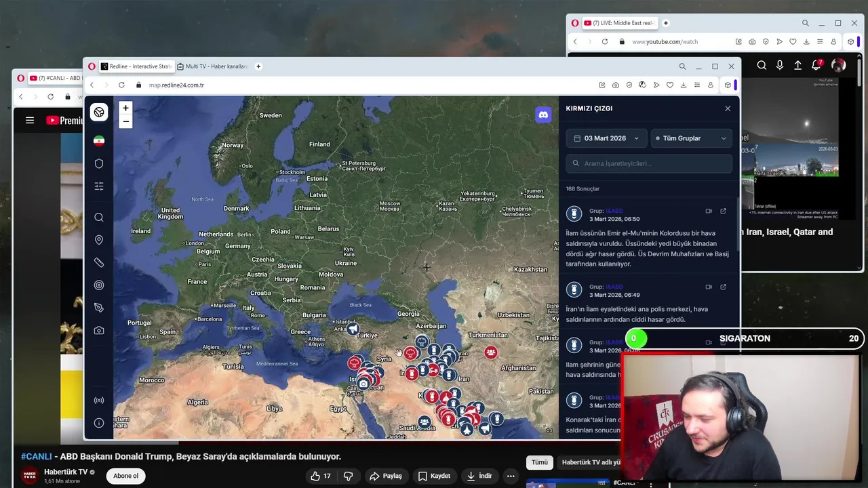Screen dimensions: 868x488
Task: Open the three-dot more actions menu
Action: [x=511, y=476]
